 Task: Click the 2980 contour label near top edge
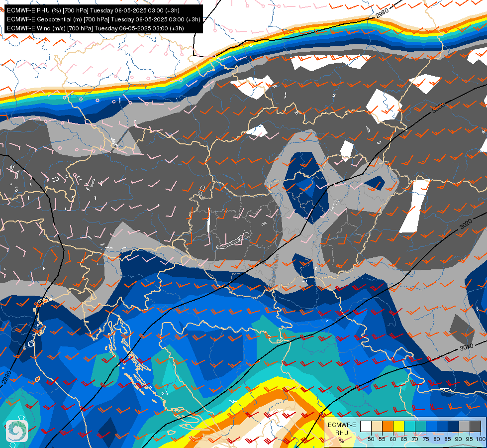(382, 13)
